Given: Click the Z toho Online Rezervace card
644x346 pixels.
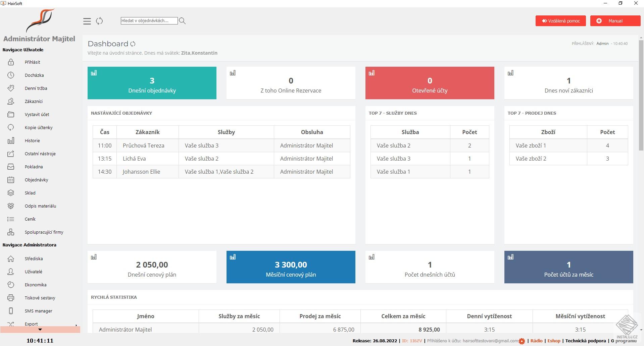Looking at the screenshot, I should [x=291, y=83].
